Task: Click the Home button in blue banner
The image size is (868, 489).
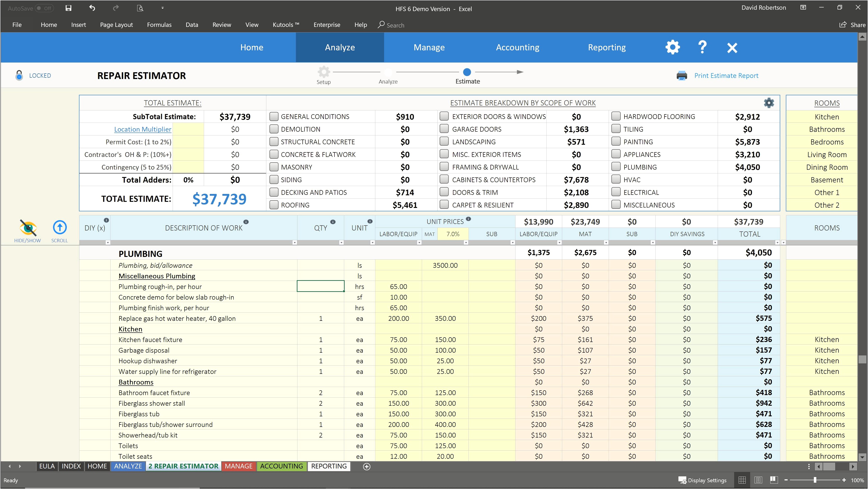Action: point(252,47)
